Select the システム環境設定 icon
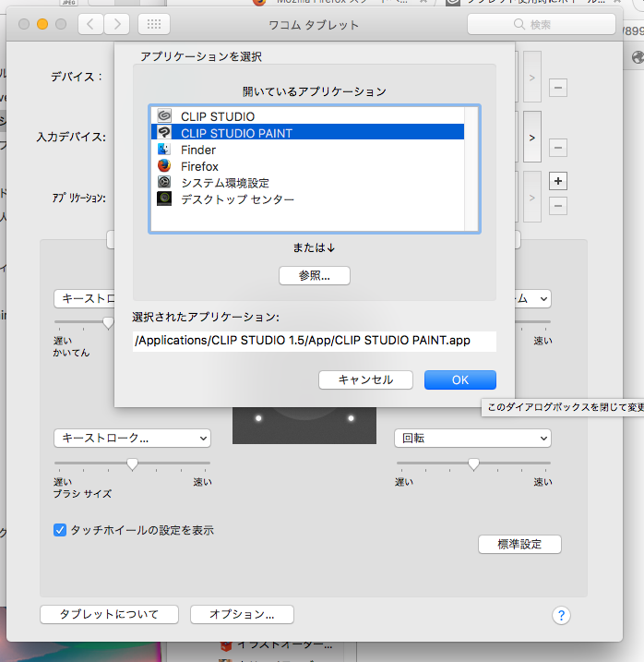 click(164, 183)
